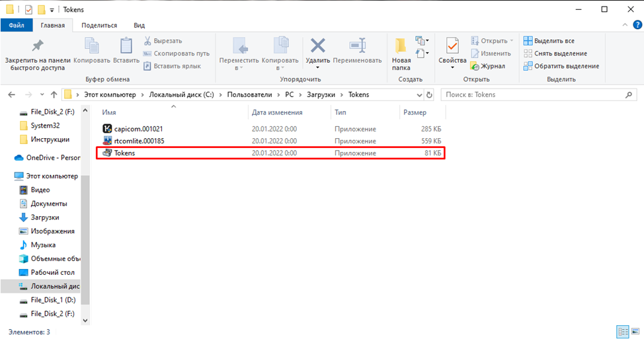Open recent locations dropdown arrow

tap(42, 94)
